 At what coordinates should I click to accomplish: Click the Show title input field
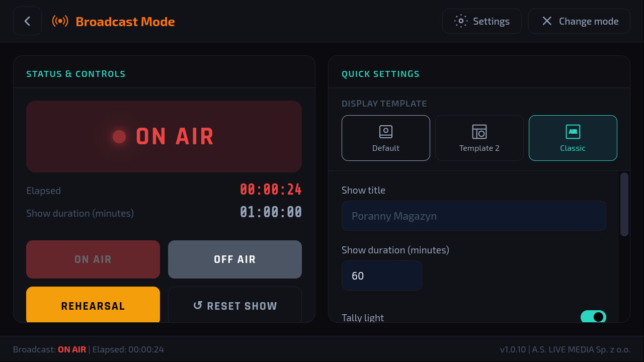[474, 216]
